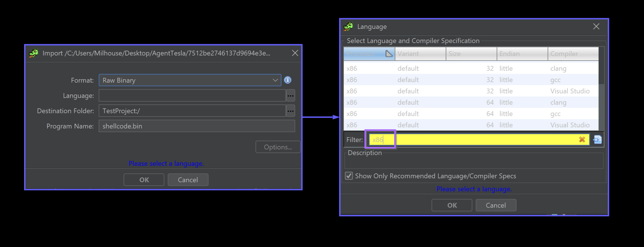Open language browse button beside Language field
This screenshot has height=247, width=644.
tap(290, 96)
